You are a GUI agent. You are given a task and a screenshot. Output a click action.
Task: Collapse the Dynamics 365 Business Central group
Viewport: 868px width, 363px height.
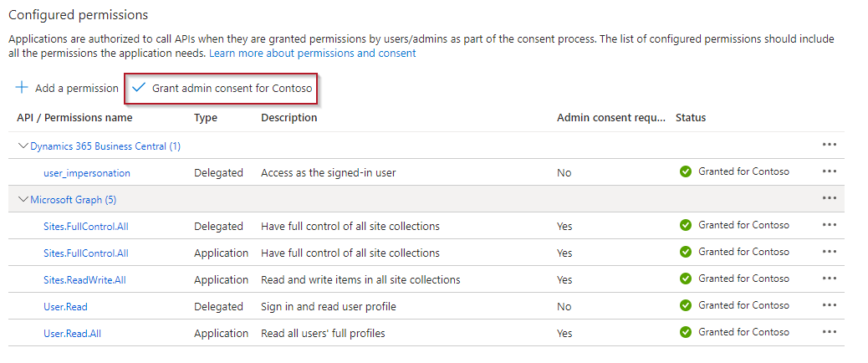[23, 146]
